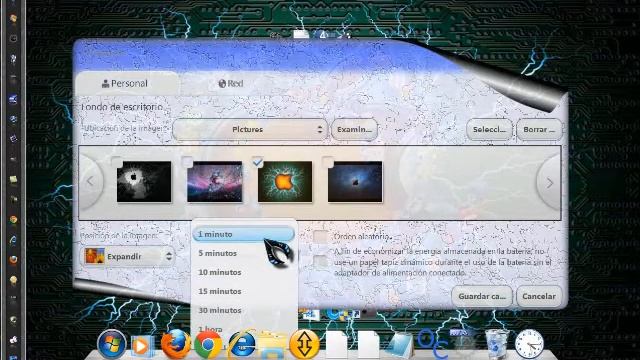Launch Google Chrome from the bottom dock
Viewport: 640px width, 360px height.
click(x=208, y=345)
